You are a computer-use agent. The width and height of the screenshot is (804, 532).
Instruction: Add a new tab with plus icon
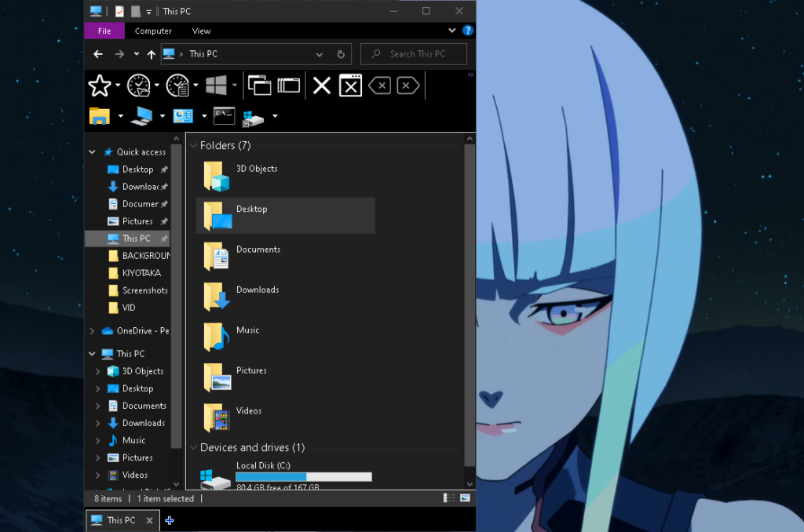[x=170, y=520]
